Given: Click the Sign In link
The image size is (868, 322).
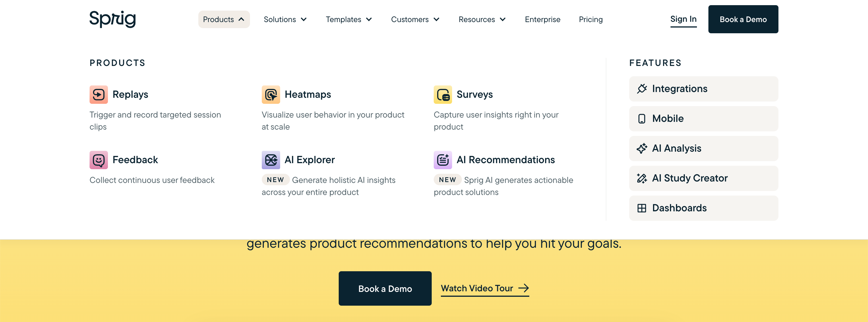Looking at the screenshot, I should 683,19.
